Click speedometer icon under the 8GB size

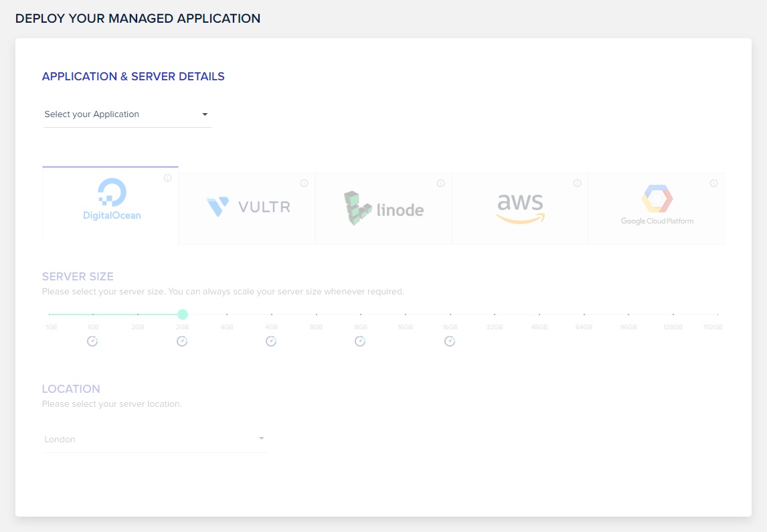point(360,341)
